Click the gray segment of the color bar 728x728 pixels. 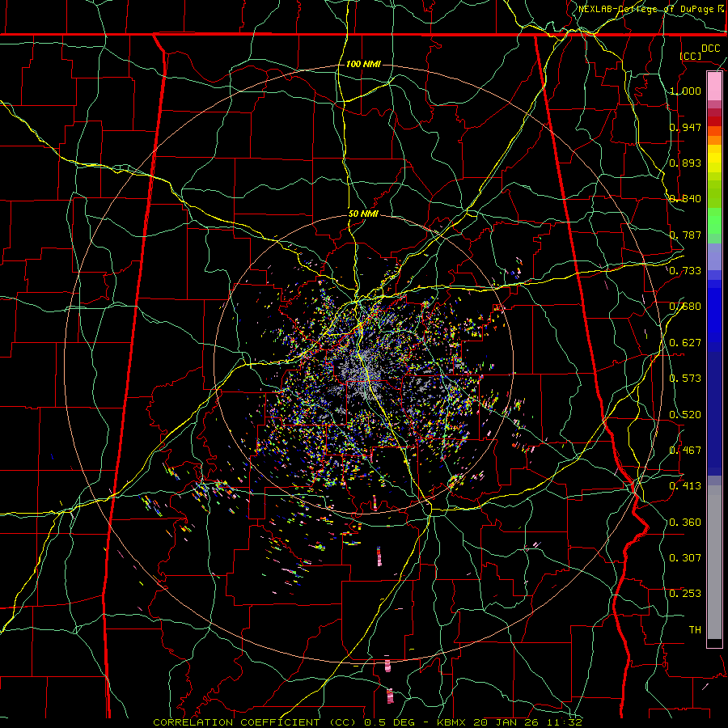click(714, 562)
